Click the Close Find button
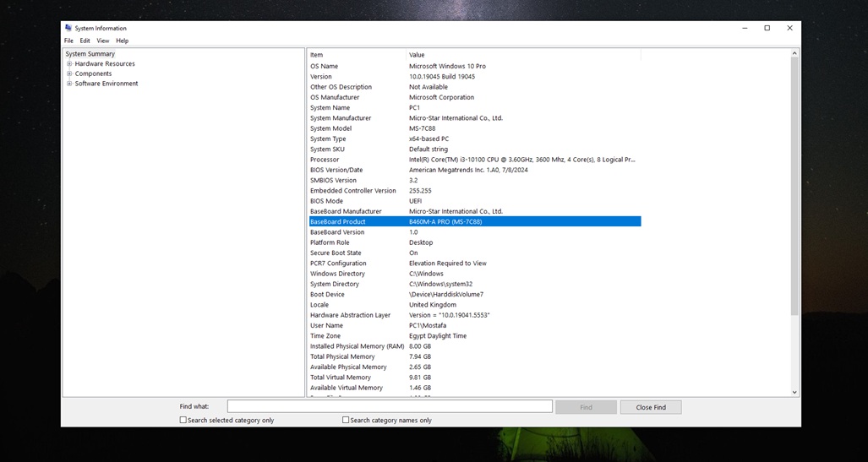 651,407
